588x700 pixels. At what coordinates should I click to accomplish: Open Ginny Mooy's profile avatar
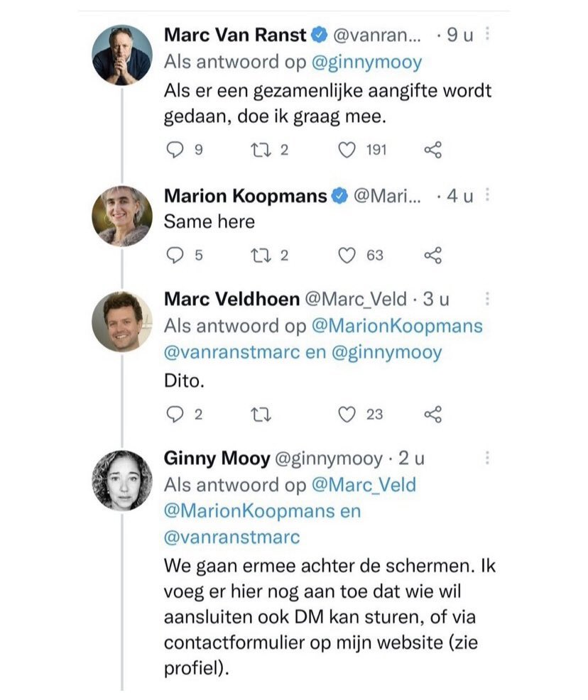pos(122,481)
